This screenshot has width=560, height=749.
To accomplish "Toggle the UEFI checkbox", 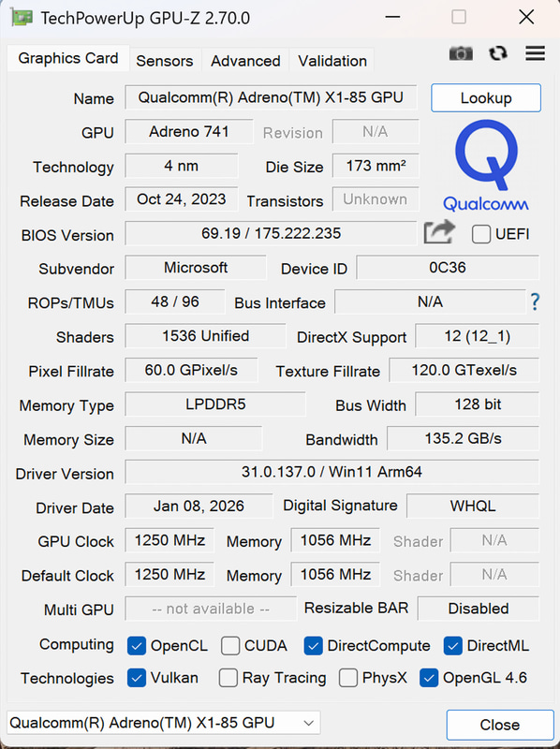I will [480, 234].
